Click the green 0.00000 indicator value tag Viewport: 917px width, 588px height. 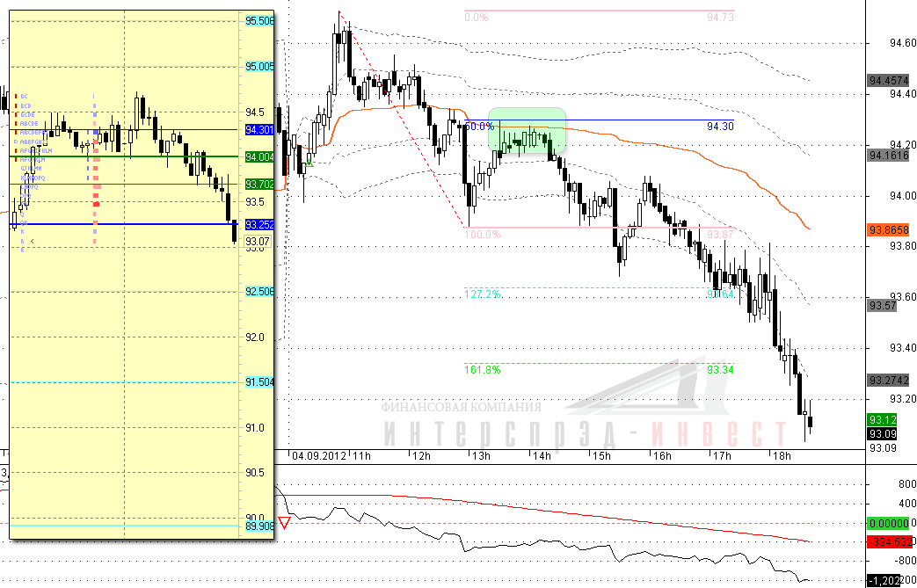click(888, 524)
